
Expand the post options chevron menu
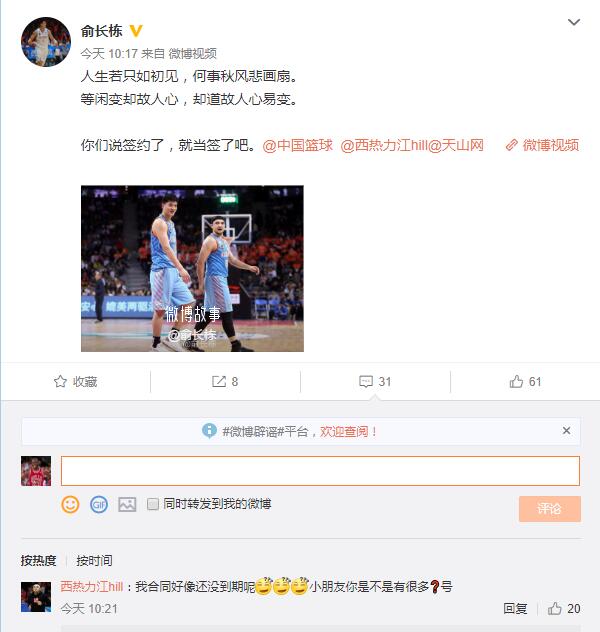[573, 22]
